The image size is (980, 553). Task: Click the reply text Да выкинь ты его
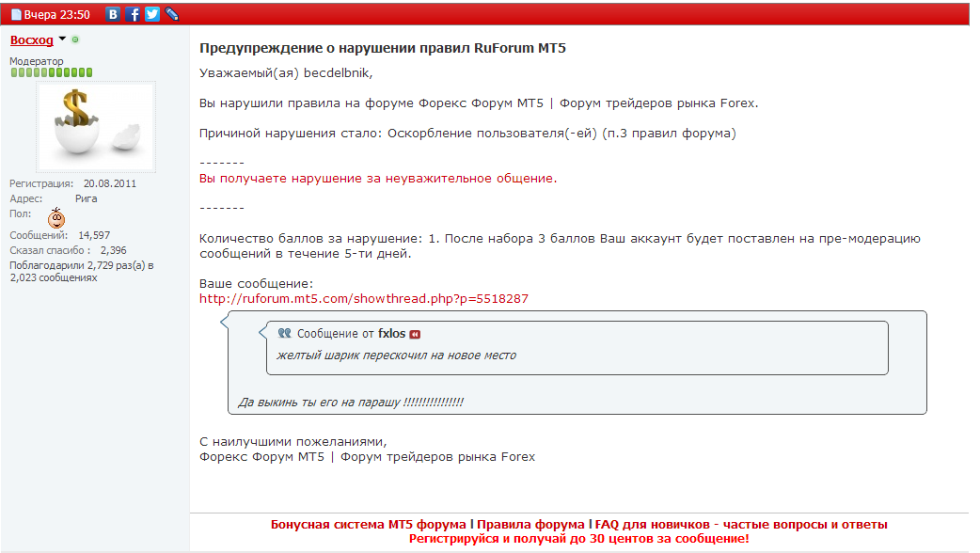pyautogui.click(x=351, y=403)
